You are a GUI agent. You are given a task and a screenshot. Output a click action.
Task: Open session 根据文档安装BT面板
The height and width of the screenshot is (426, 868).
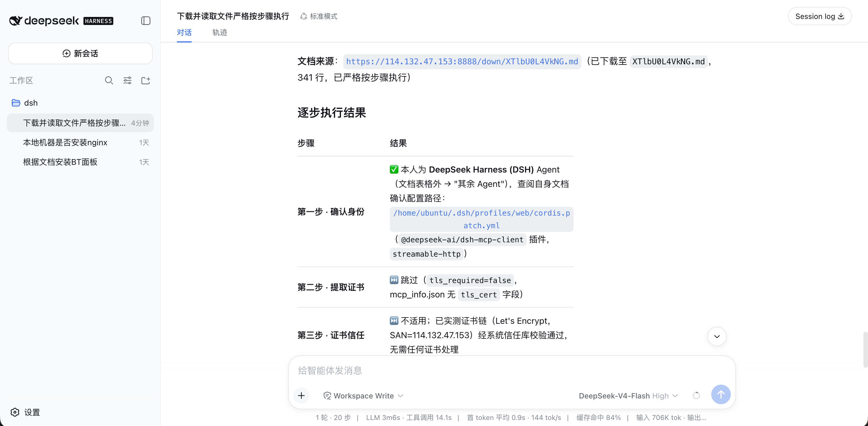[80, 162]
